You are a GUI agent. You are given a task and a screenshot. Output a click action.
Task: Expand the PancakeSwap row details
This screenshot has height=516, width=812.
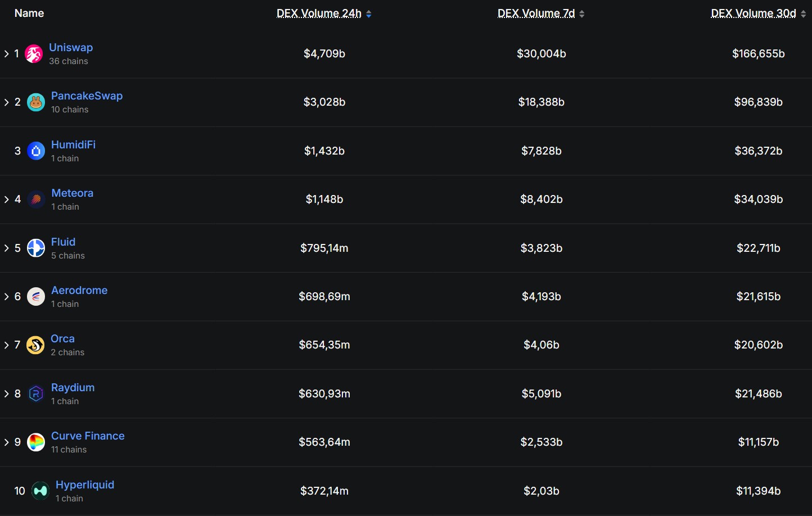click(6, 102)
